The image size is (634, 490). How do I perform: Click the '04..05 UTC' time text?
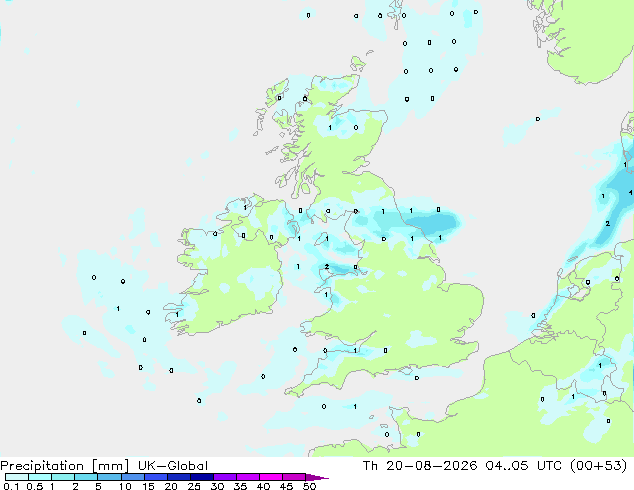tap(524, 466)
